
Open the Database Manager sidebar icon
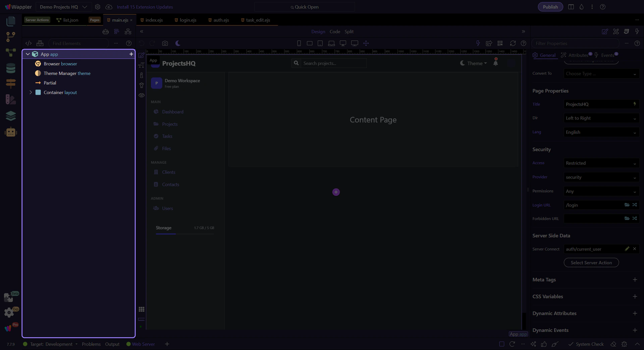(11, 68)
